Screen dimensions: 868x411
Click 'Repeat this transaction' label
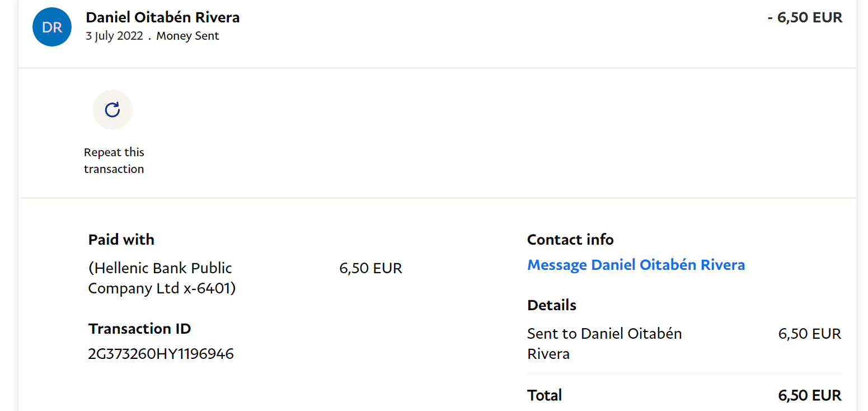click(x=114, y=161)
